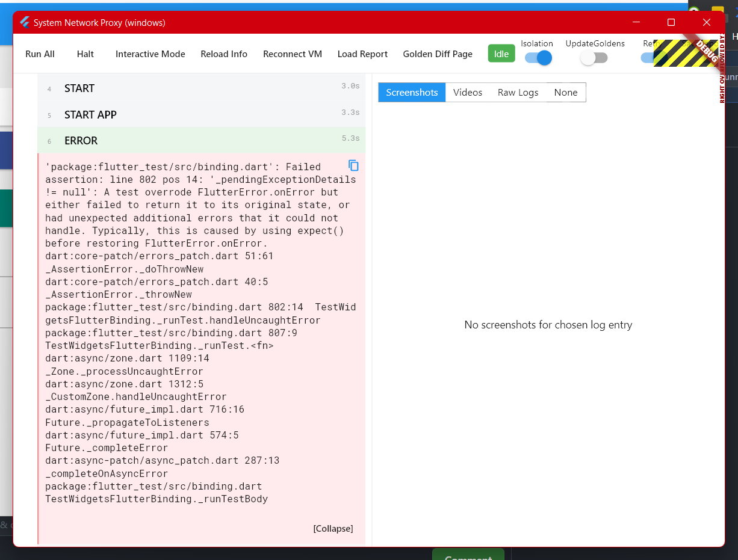This screenshot has width=738, height=560.
Task: Enter Interactive Mode
Action: [150, 54]
